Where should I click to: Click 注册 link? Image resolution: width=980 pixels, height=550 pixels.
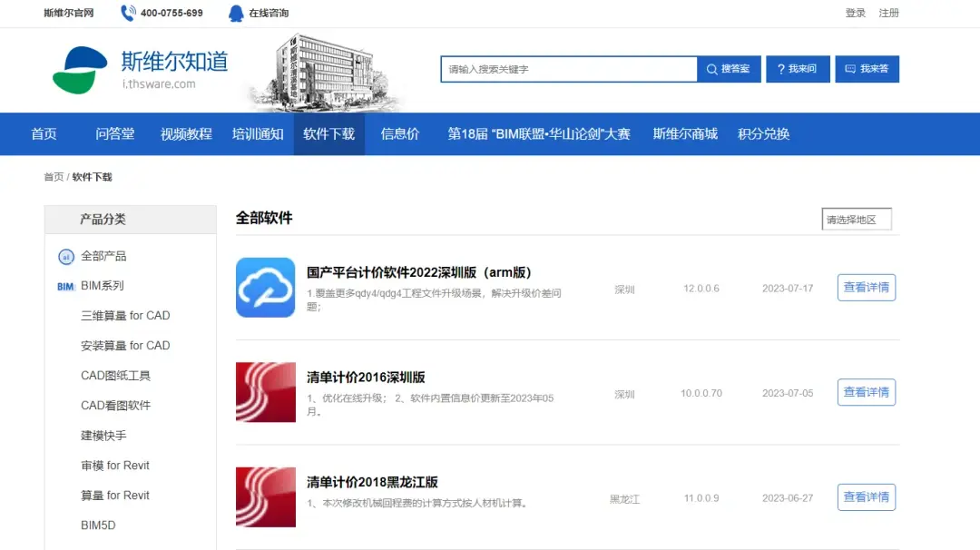888,13
